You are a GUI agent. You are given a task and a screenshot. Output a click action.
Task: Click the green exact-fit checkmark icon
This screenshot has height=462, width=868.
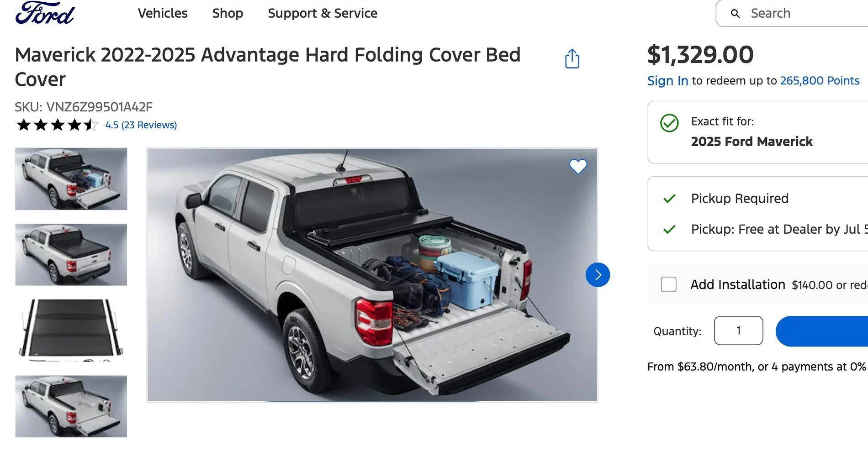click(x=669, y=123)
